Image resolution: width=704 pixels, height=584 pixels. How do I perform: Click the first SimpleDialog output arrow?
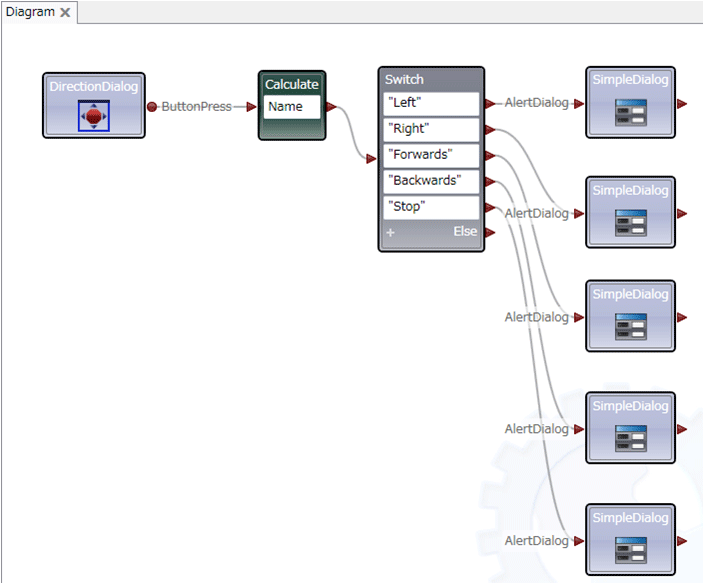tap(682, 104)
